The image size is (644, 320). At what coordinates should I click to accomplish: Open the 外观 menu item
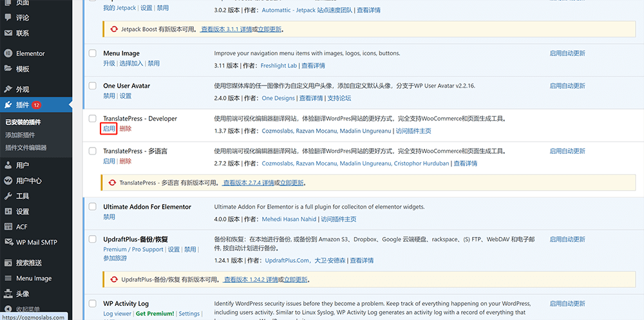(x=23, y=89)
